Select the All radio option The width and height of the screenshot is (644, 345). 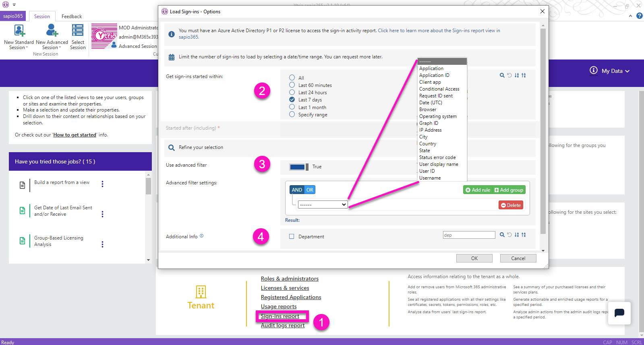(292, 78)
